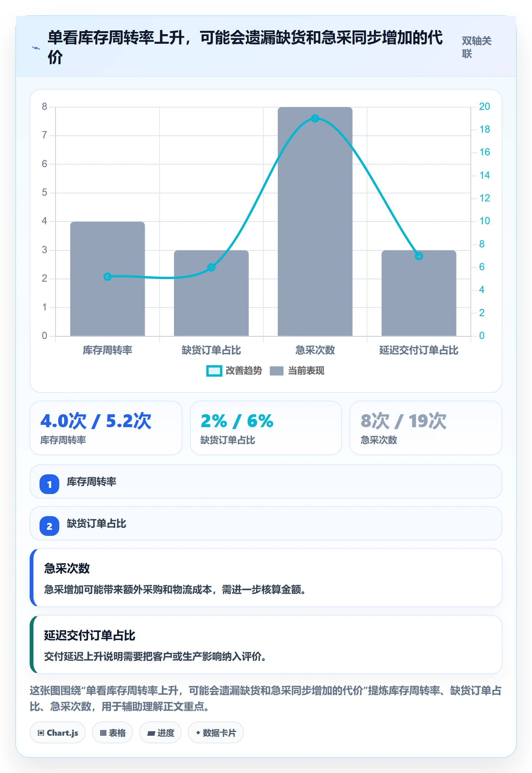
Task: Click the 进度 tag
Action: click(x=160, y=733)
